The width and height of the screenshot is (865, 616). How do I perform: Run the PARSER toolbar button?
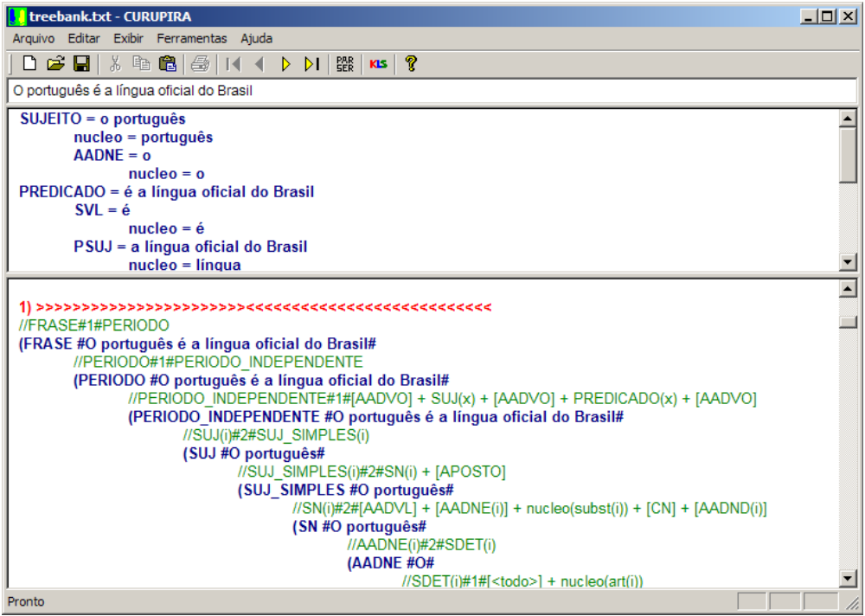coord(345,64)
